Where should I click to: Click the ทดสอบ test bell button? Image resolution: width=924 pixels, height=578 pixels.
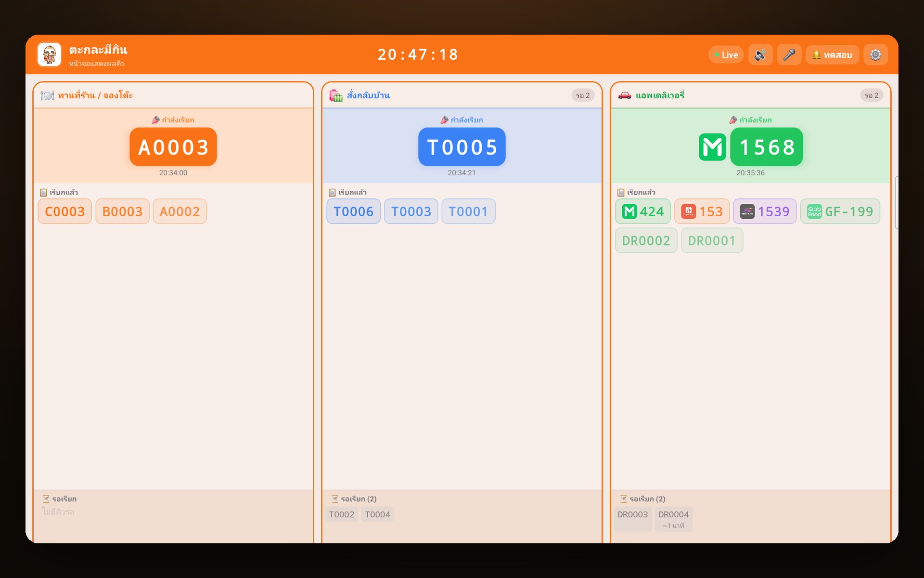(832, 54)
